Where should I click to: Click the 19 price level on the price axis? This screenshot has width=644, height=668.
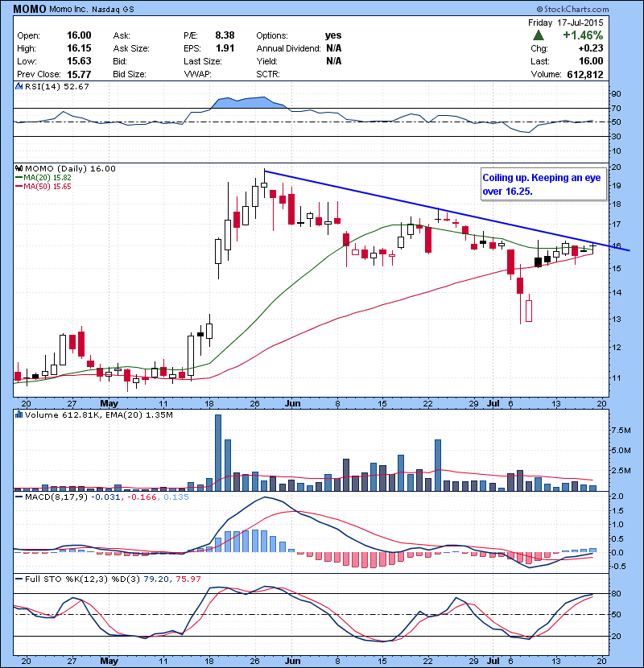click(x=617, y=186)
